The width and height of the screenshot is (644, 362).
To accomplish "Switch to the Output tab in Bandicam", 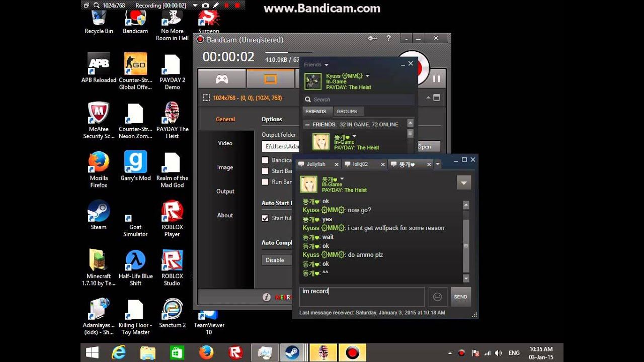I will (225, 192).
